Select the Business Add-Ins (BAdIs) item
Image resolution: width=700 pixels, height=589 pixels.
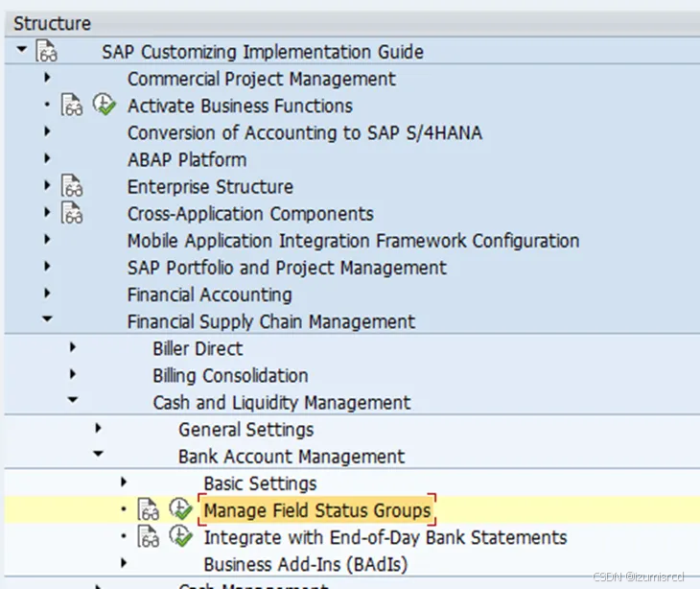305,564
